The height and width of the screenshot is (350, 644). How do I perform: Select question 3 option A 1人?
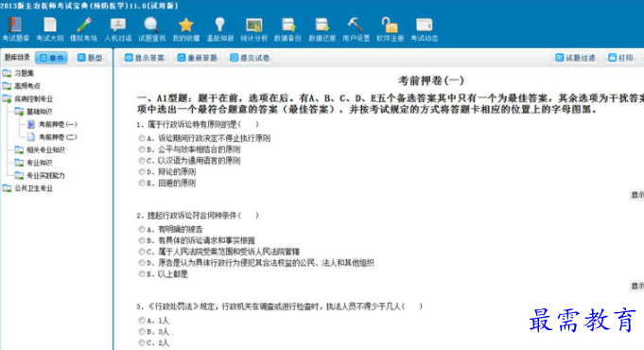click(x=142, y=321)
